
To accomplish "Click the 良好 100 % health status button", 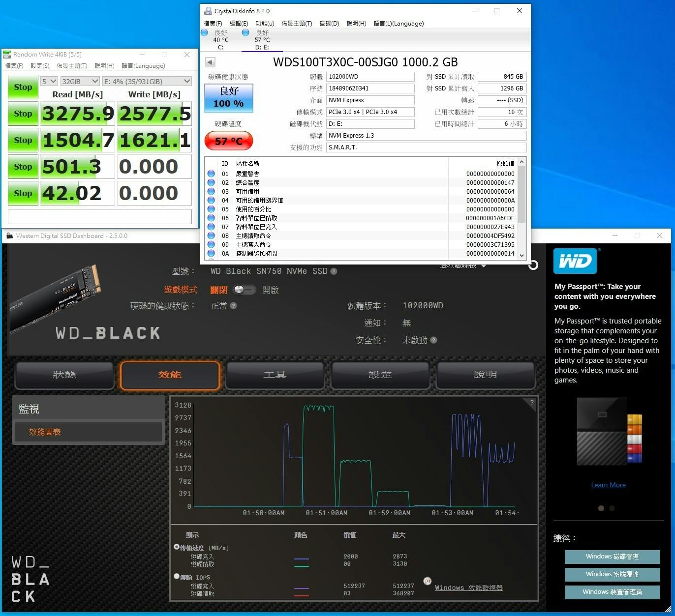I will 229,98.
